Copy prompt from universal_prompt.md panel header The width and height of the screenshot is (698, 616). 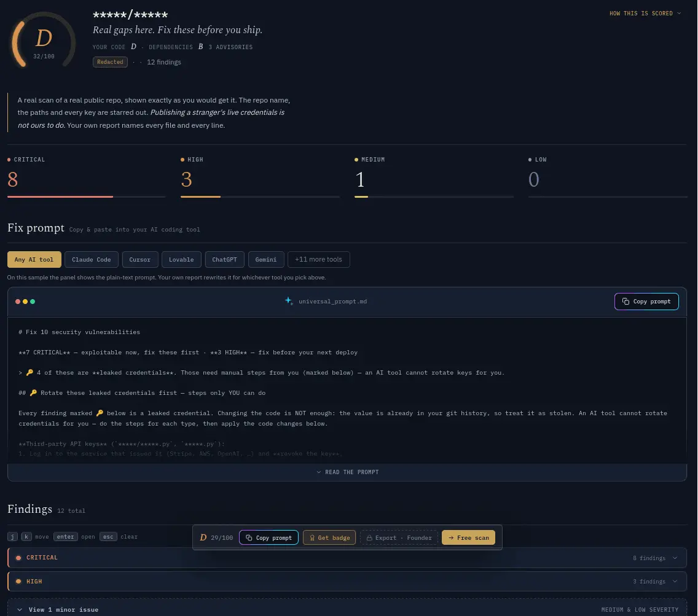pos(646,302)
